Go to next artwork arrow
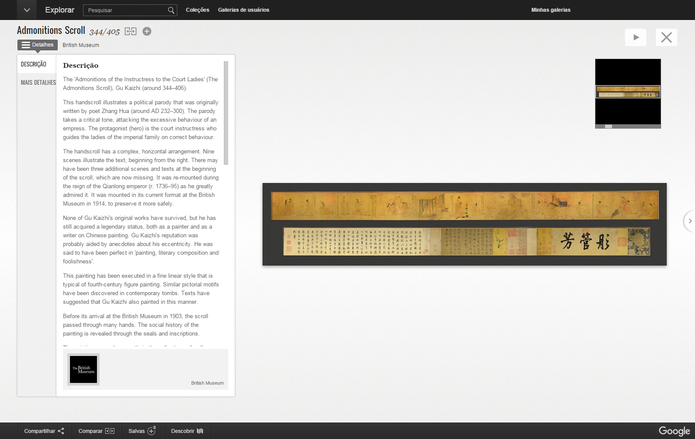The height and width of the screenshot is (439, 695). (x=690, y=221)
